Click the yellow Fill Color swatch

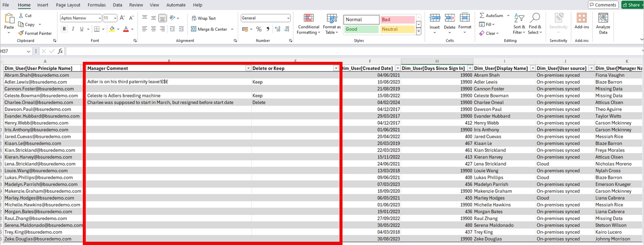[x=112, y=29]
